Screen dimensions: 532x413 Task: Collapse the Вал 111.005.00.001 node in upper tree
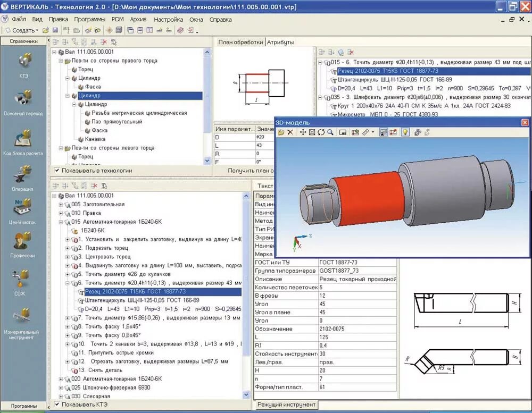[x=54, y=52]
